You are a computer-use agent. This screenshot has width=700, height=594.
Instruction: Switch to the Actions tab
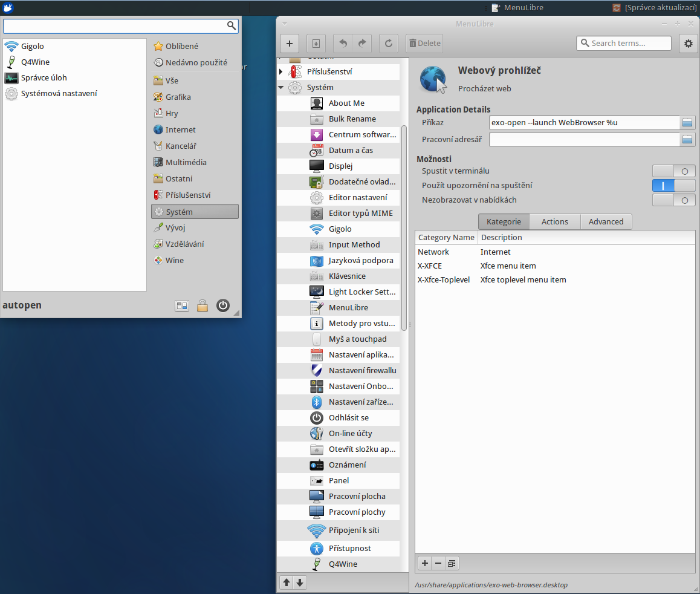tap(554, 221)
